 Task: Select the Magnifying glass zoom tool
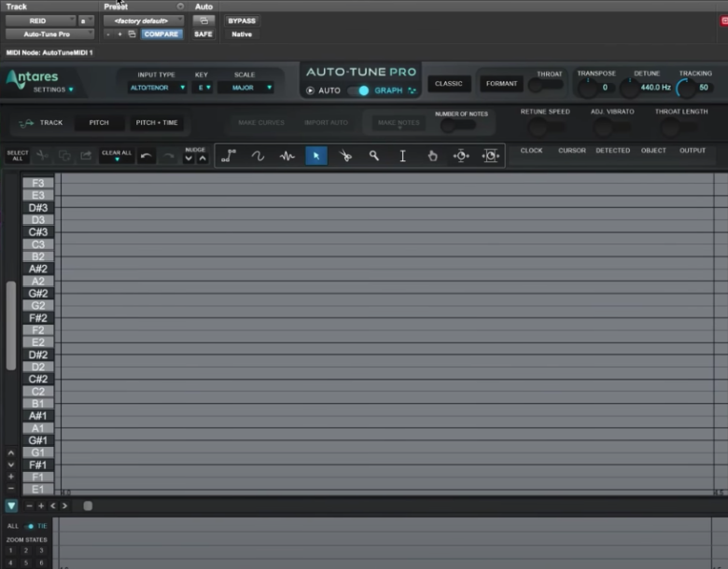click(x=373, y=156)
